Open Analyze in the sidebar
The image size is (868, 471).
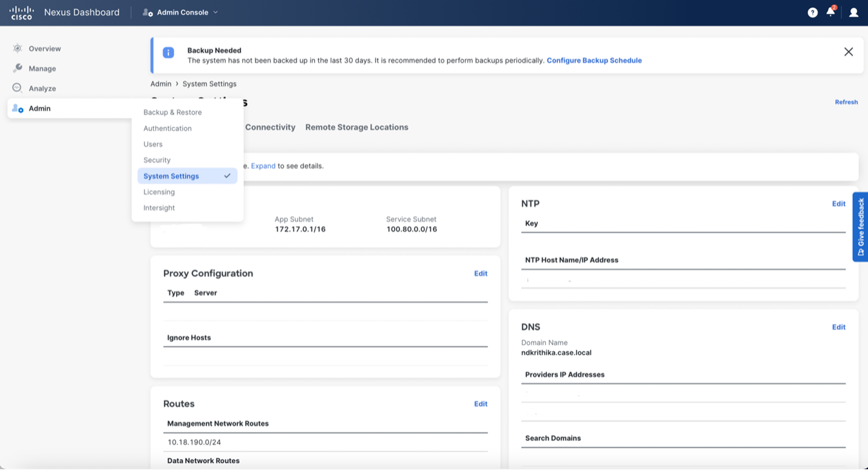pos(42,89)
